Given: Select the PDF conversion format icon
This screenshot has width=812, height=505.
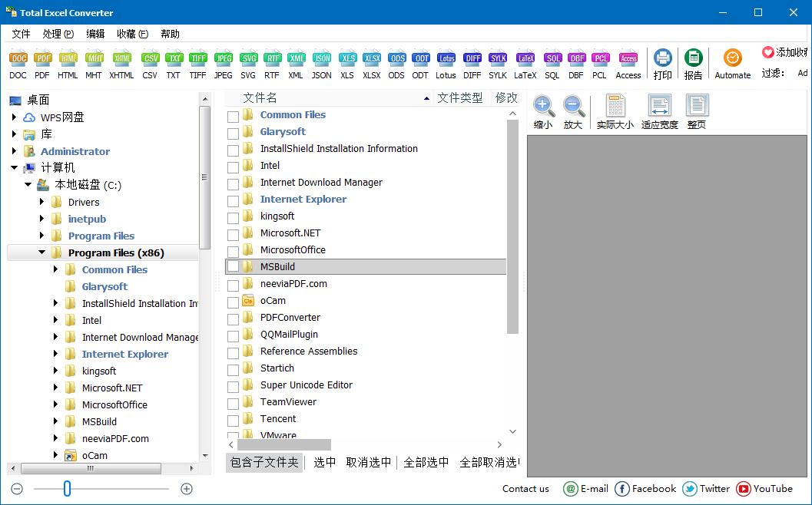Looking at the screenshot, I should click(42, 58).
